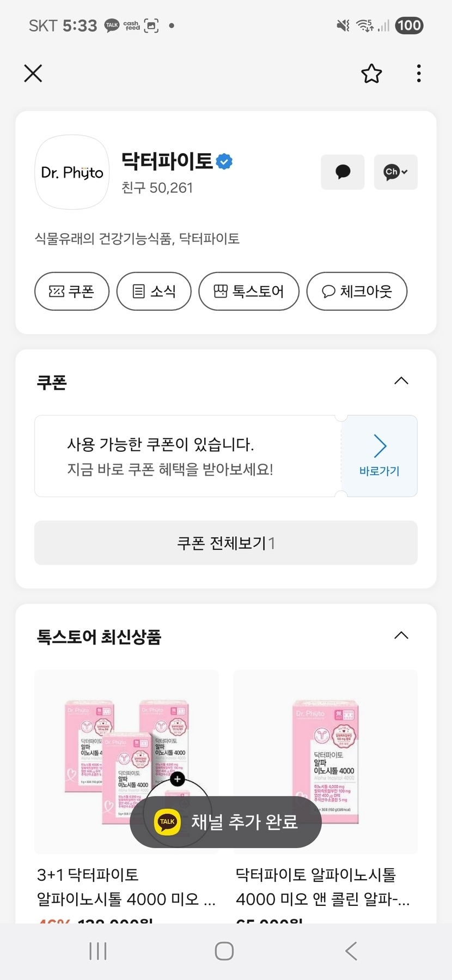Open the 톡스토어 tab chip
Screen dimensions: 452x980
click(249, 291)
